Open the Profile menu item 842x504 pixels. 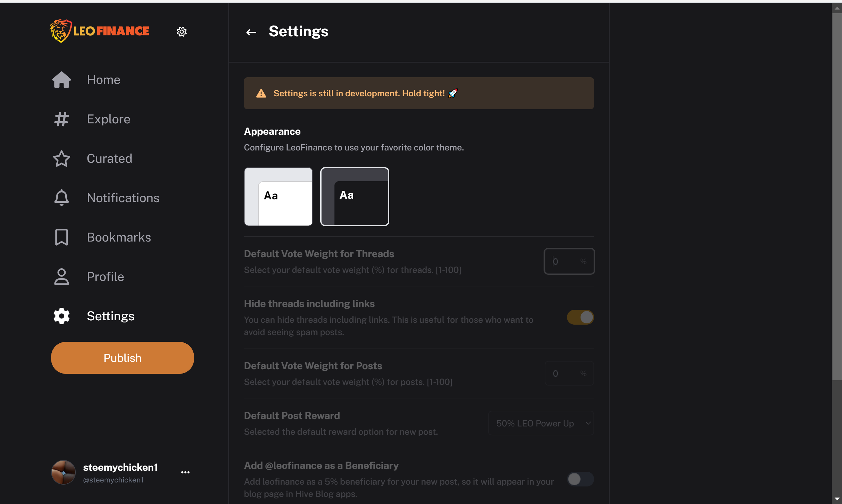105,276
